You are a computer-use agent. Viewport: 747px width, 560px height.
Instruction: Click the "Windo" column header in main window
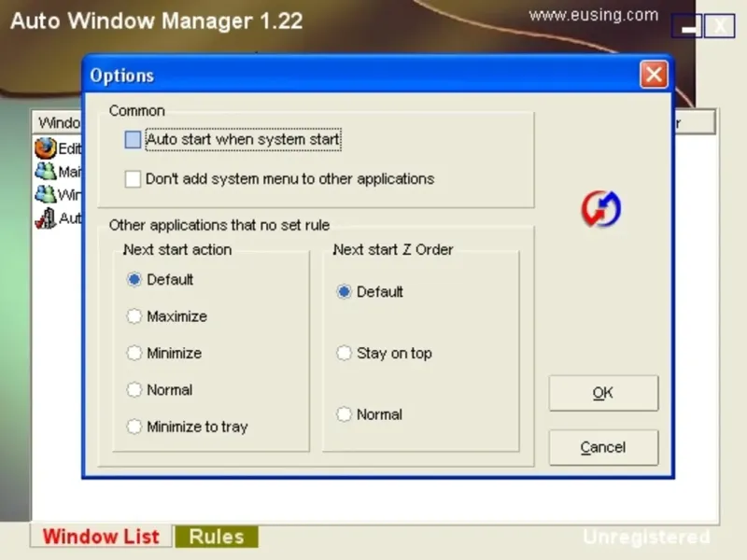58,122
